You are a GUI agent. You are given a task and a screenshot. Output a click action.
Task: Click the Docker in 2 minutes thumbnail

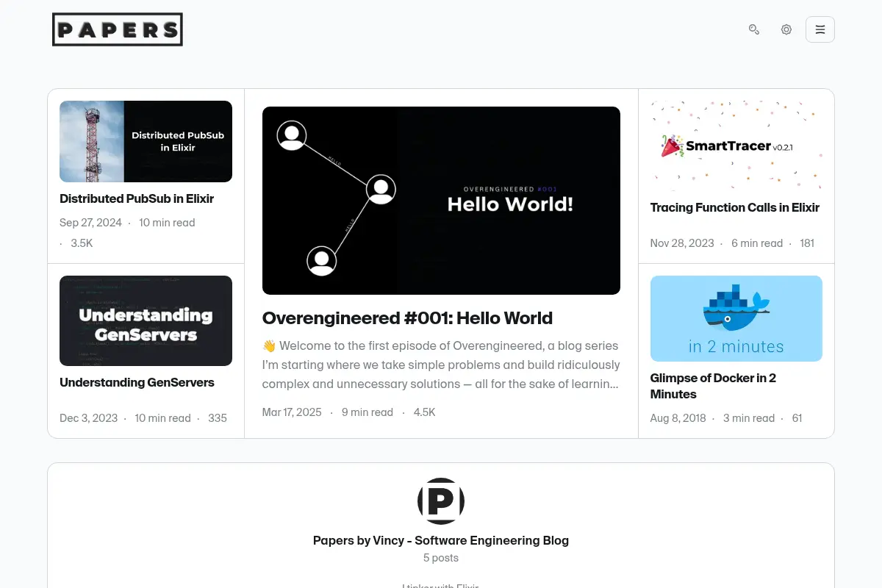[x=736, y=318]
